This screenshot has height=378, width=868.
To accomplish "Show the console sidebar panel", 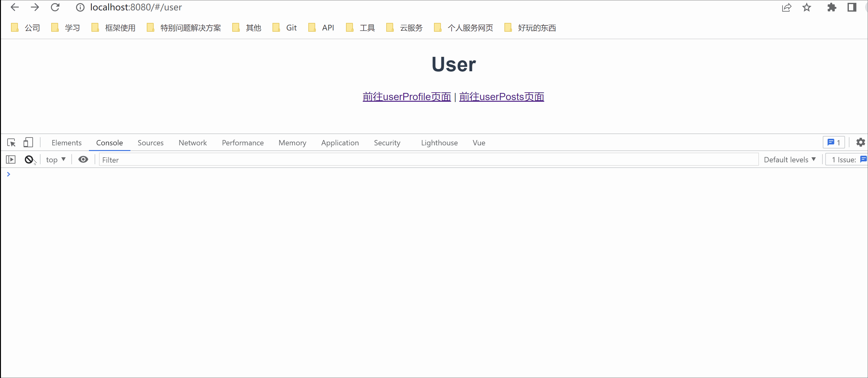I will point(11,159).
